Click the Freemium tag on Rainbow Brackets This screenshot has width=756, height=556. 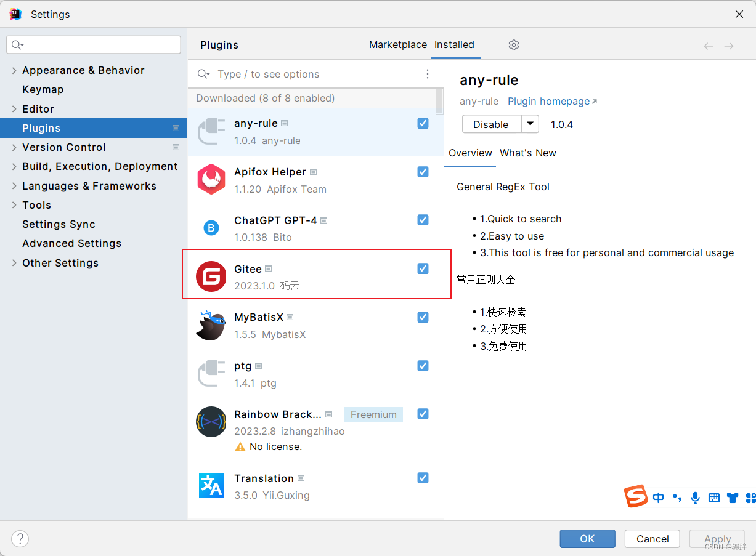[373, 414]
